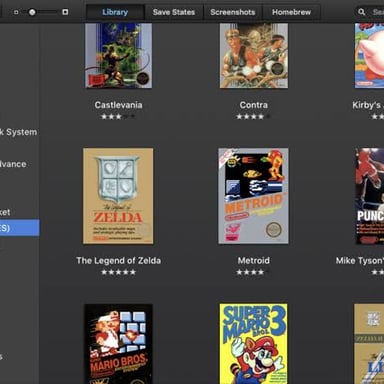384x384 pixels.
Task: Click the Metroid title text
Action: pos(254,261)
